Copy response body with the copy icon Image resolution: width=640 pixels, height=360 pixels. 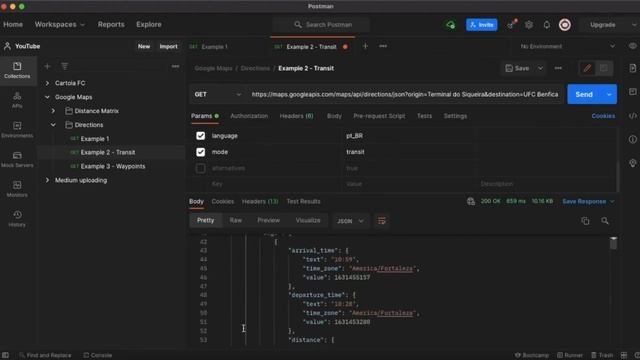(x=585, y=221)
